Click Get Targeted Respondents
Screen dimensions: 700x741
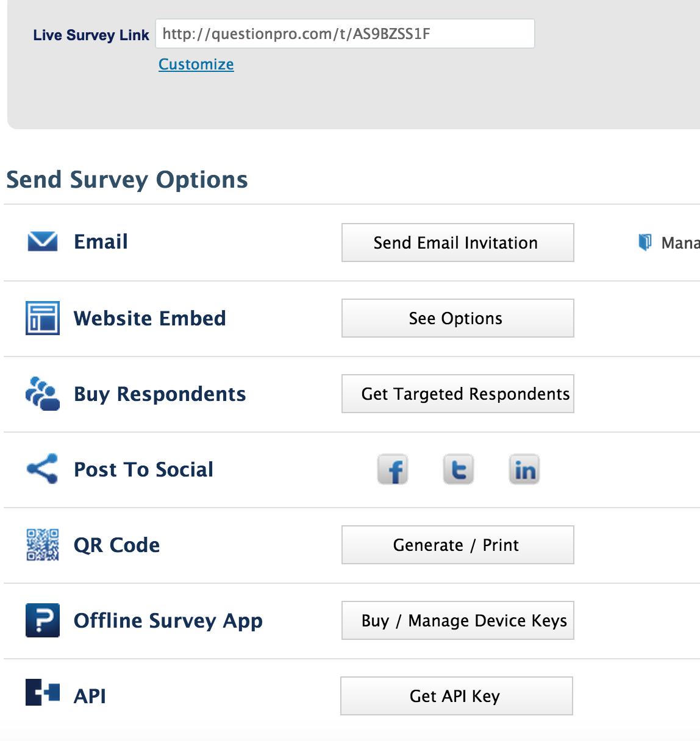tap(457, 394)
